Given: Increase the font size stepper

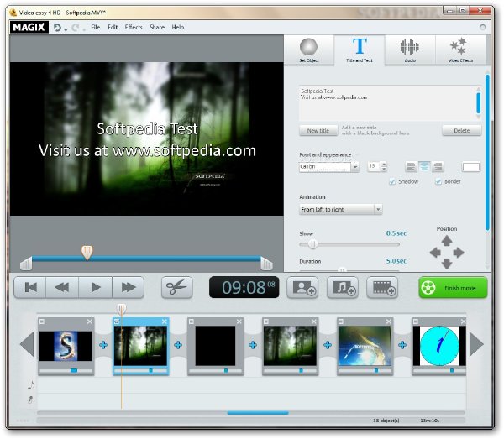Looking at the screenshot, I should click(x=384, y=165).
